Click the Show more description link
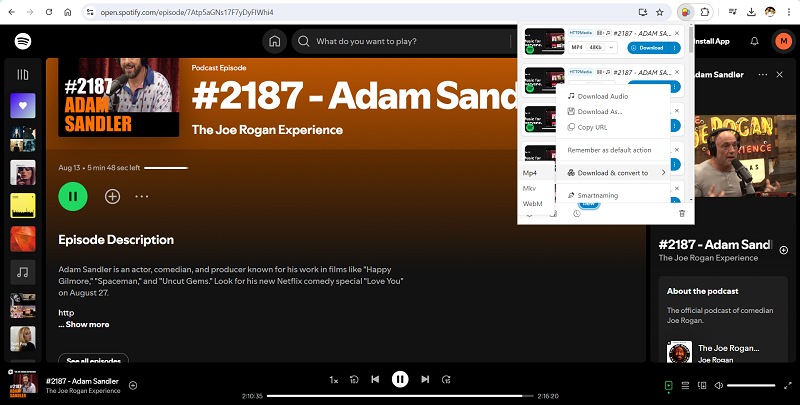800x405 pixels. pyautogui.click(x=84, y=324)
